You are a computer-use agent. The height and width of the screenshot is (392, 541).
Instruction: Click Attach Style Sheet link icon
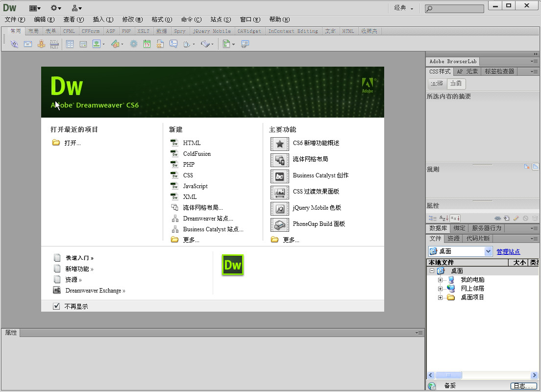point(497,218)
